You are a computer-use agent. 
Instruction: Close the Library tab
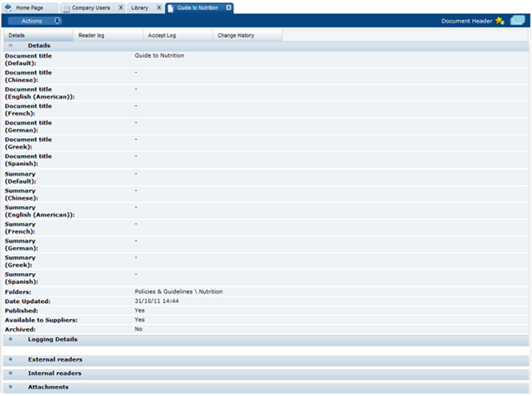click(159, 8)
